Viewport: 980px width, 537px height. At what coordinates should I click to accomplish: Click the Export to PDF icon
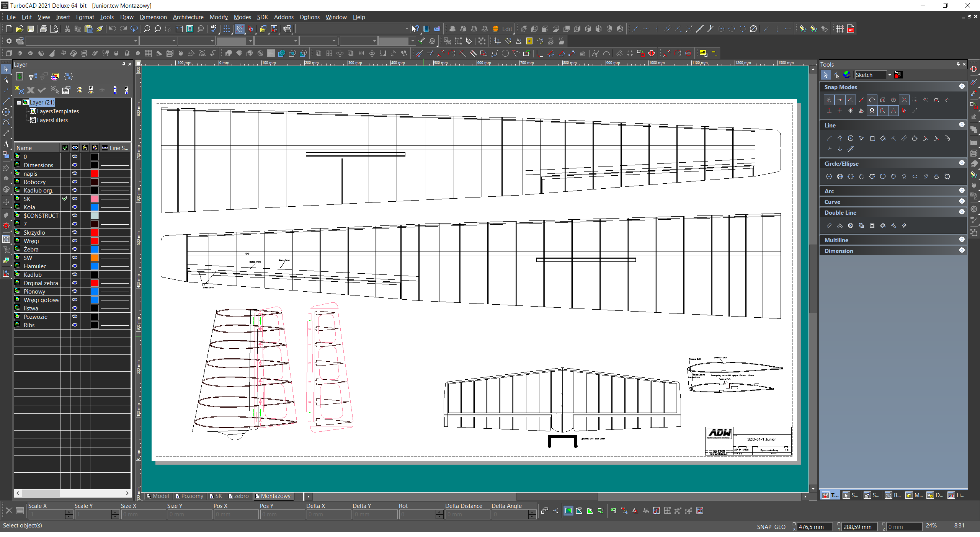[x=851, y=29]
